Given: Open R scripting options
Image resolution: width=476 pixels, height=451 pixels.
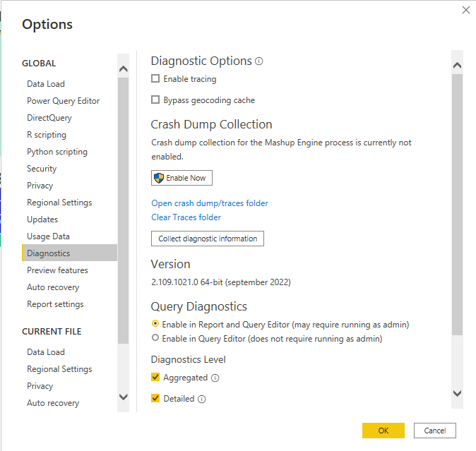Looking at the screenshot, I should tap(47, 135).
